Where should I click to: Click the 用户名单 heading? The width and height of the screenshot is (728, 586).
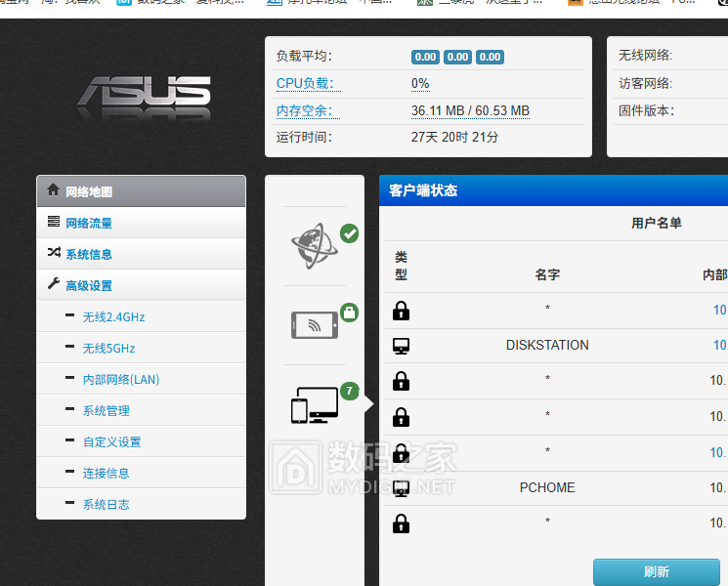pyautogui.click(x=657, y=224)
